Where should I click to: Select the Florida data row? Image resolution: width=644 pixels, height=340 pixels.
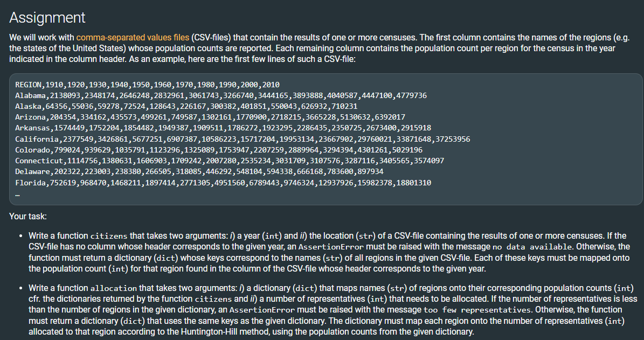point(223,183)
